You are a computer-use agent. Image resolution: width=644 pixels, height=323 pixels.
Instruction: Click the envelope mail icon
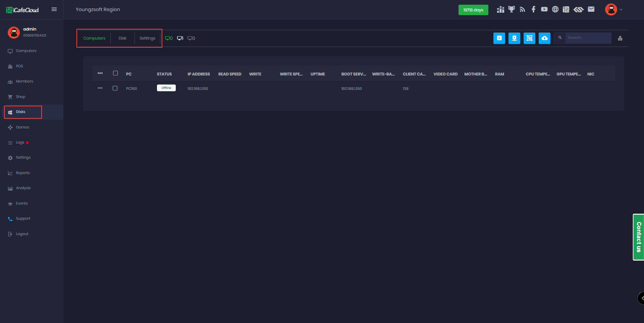[591, 9]
